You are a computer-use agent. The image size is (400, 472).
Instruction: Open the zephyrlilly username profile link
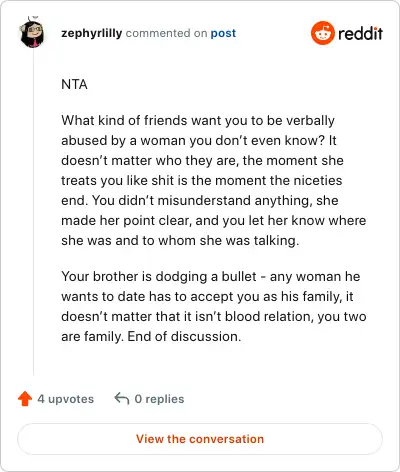92,33
